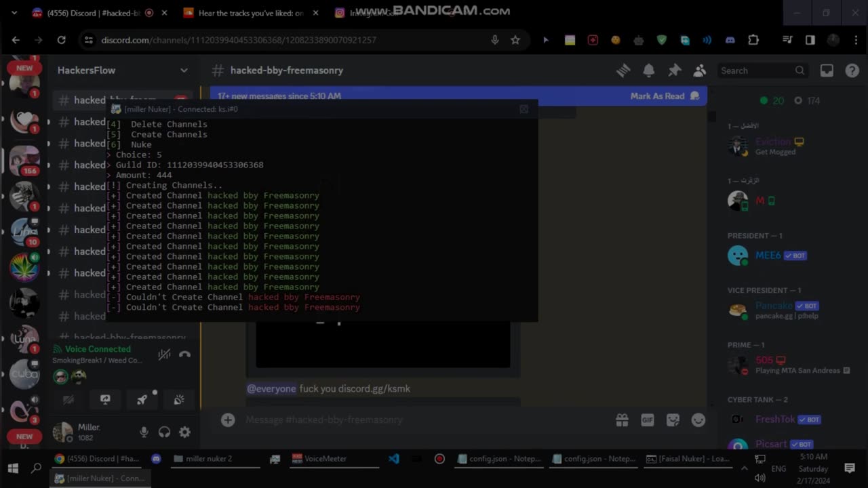Switch to 'Hear the tracks you've liked' tab
The width and height of the screenshot is (868, 488).
click(250, 13)
